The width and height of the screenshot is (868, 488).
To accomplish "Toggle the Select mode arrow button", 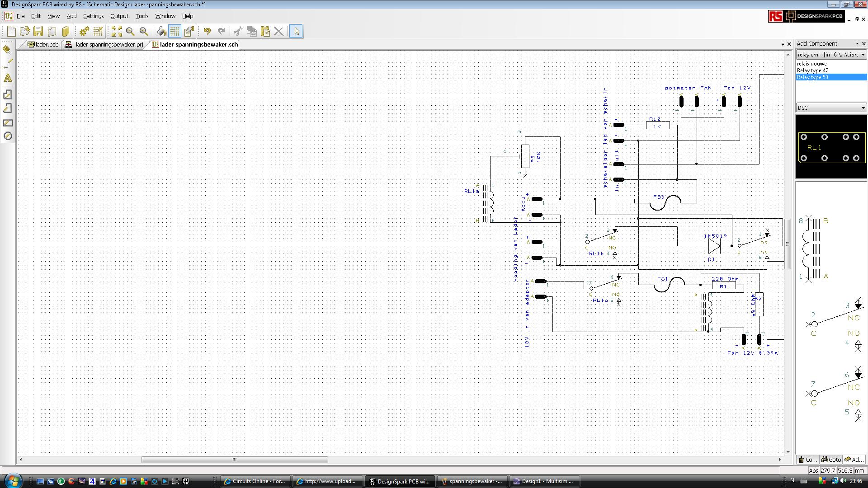I will tap(296, 31).
